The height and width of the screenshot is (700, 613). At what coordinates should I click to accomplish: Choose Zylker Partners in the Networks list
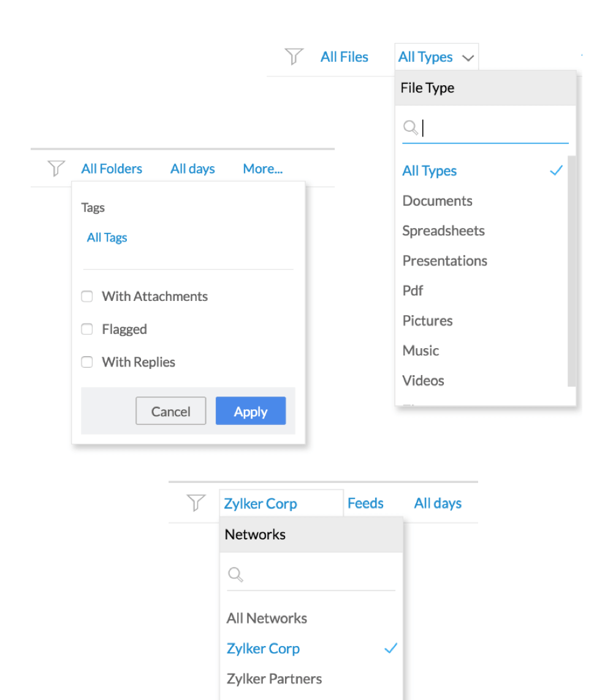tap(274, 679)
